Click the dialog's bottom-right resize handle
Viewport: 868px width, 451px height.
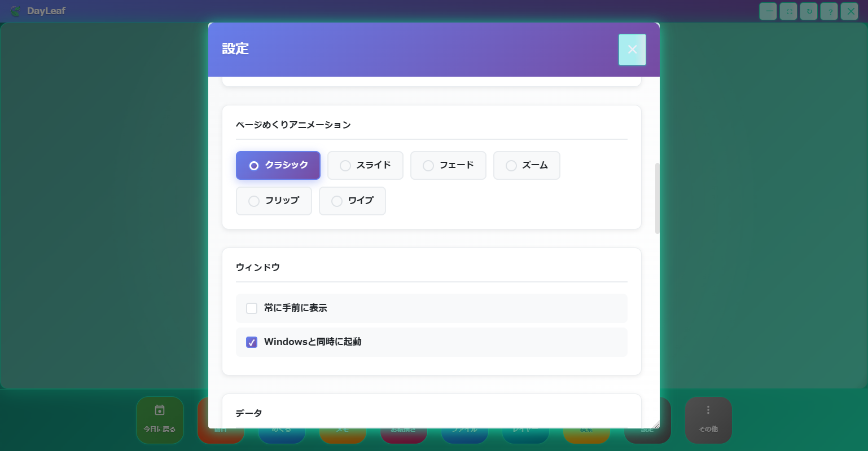(656, 425)
